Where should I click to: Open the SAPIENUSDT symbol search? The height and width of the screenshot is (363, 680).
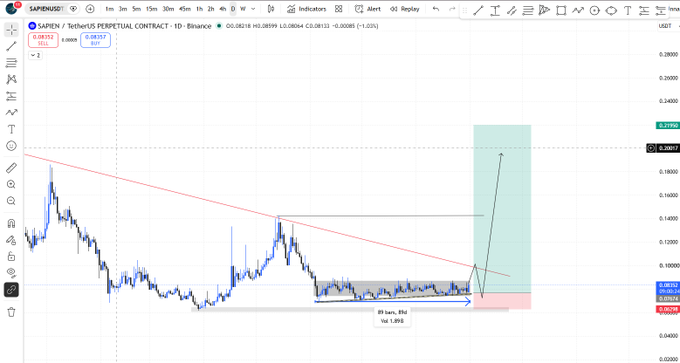pyautogui.click(x=47, y=9)
